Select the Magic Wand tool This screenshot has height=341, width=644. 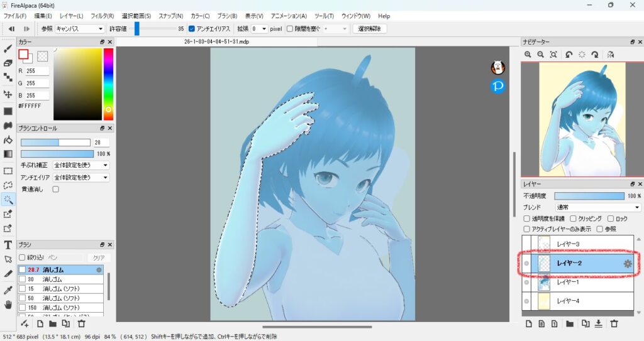point(8,200)
